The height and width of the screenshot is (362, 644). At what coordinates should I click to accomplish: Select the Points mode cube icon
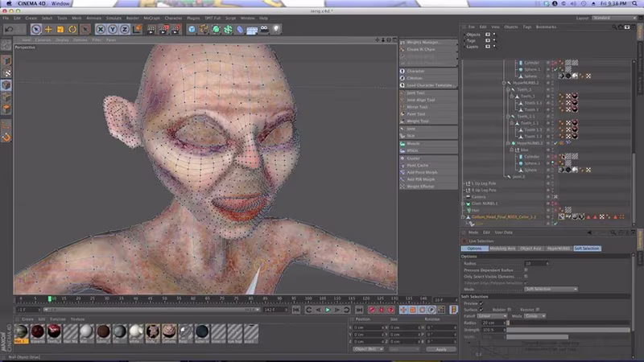tap(6, 85)
